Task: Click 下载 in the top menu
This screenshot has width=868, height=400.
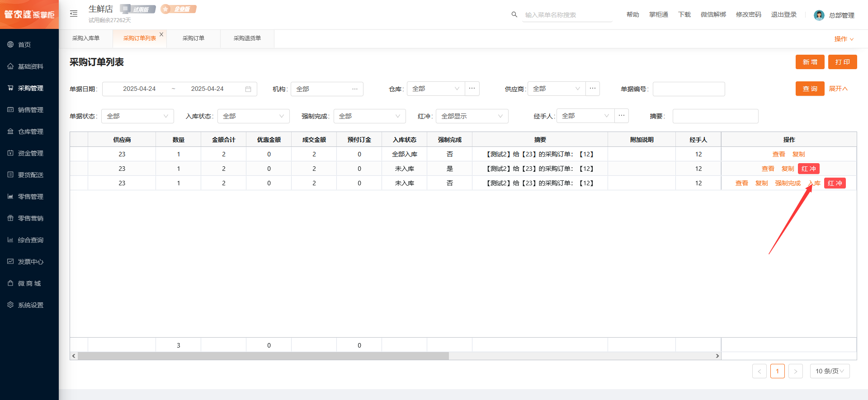Action: coord(684,14)
